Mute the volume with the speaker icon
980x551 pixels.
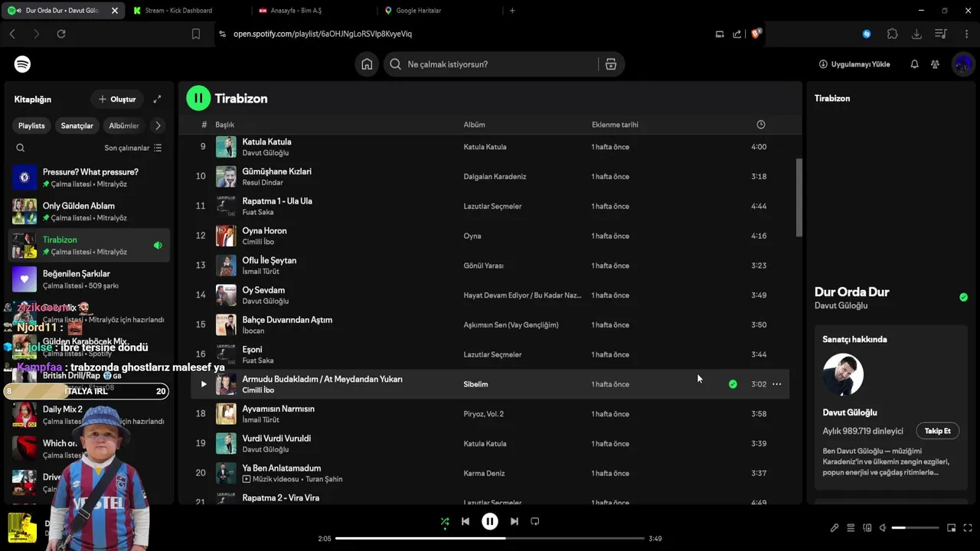(x=883, y=528)
